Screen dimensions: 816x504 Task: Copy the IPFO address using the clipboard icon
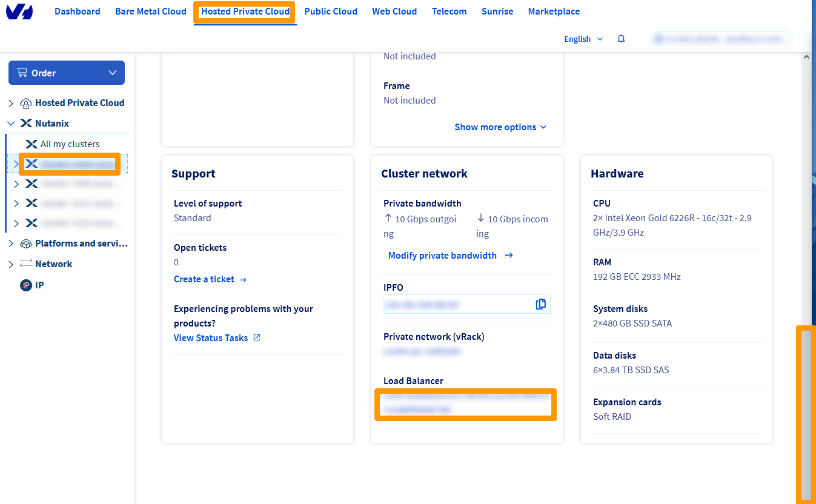tap(540, 303)
